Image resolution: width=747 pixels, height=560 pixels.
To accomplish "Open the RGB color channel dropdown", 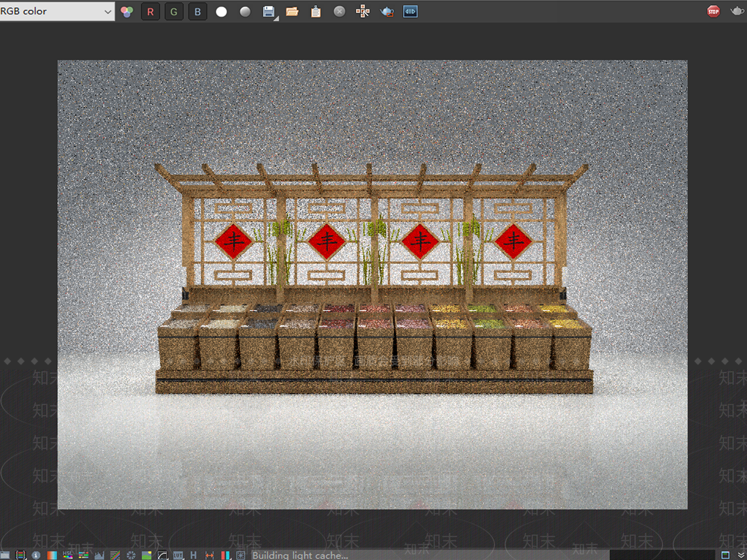I will [57, 11].
